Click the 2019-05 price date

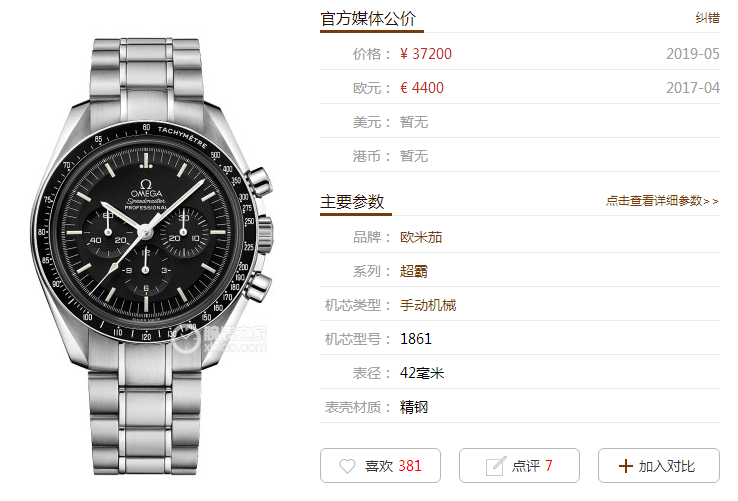693,54
